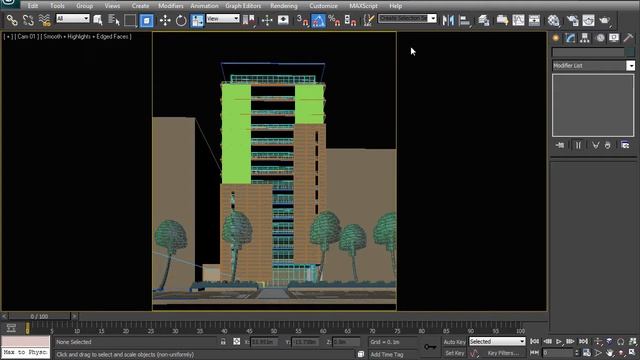Open the Rendering menu

[284, 6]
